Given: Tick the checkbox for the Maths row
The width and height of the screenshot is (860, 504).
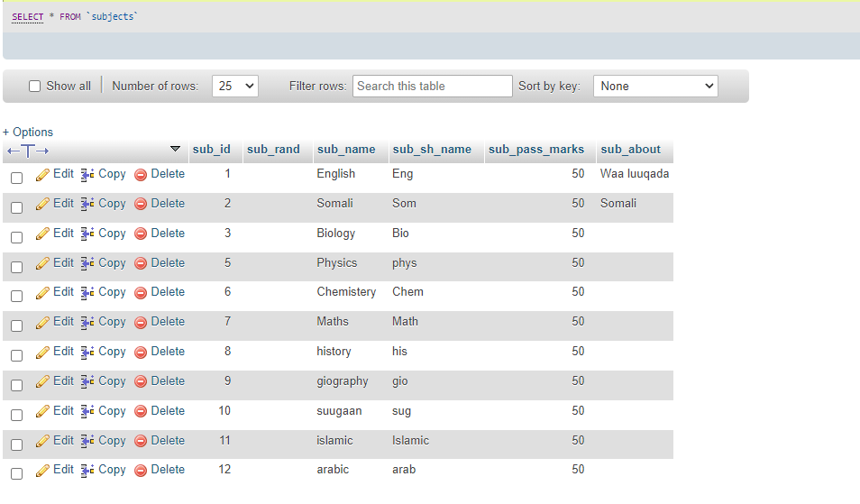Looking at the screenshot, I should pyautogui.click(x=17, y=325).
